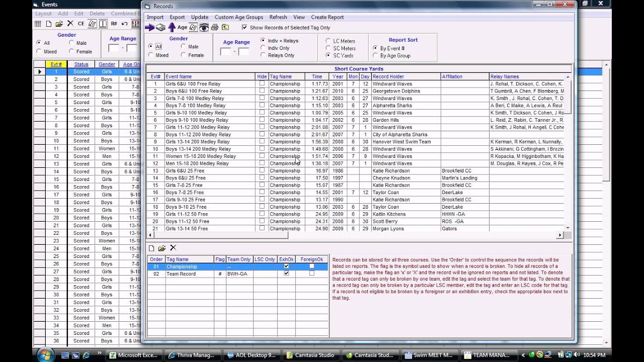Open TEAM MANAGER from the taskbar
644x362 pixels.
click(x=490, y=355)
